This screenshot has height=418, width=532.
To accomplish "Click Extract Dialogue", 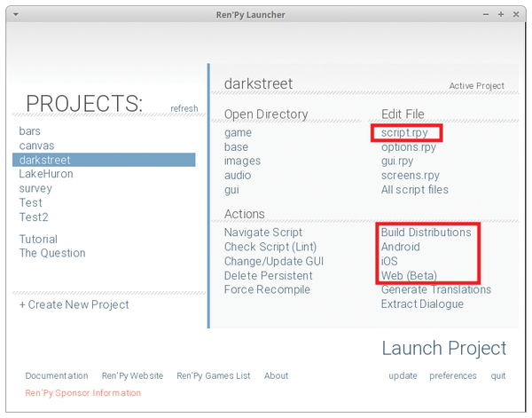I will [422, 304].
